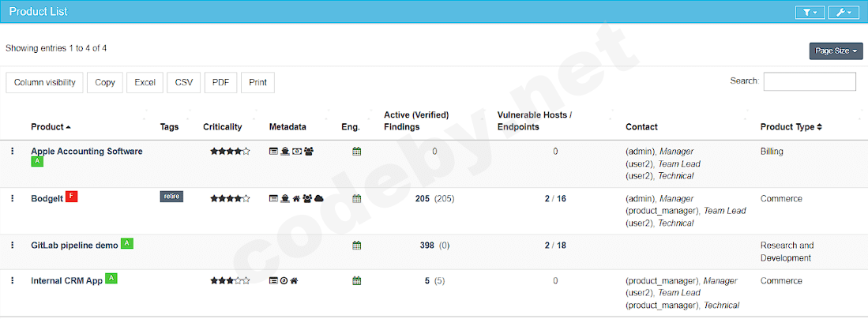
Task: Click the Column visibility button
Action: point(45,82)
